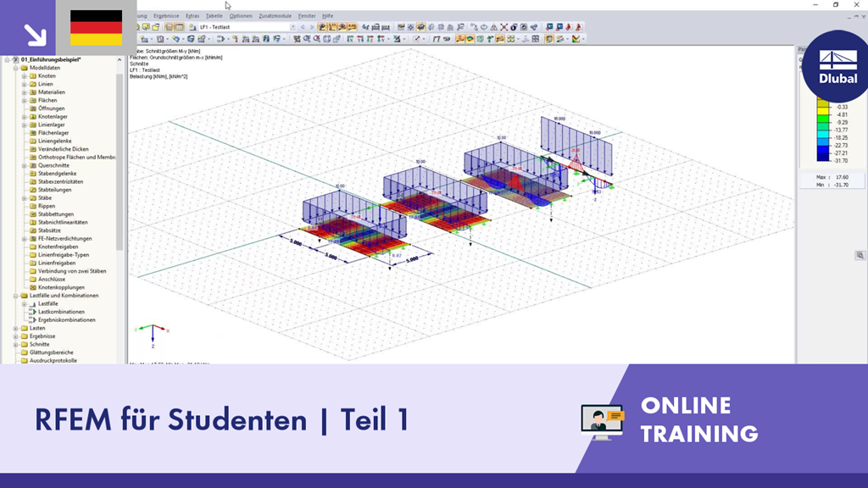Expand the Lasten folder
Screen dimensions: 868x488
(x=16, y=328)
